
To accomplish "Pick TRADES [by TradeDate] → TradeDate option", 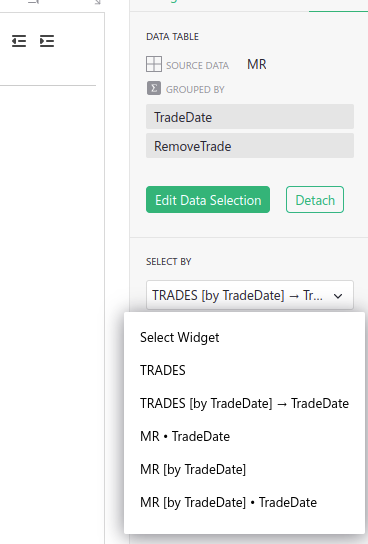I will 245,403.
